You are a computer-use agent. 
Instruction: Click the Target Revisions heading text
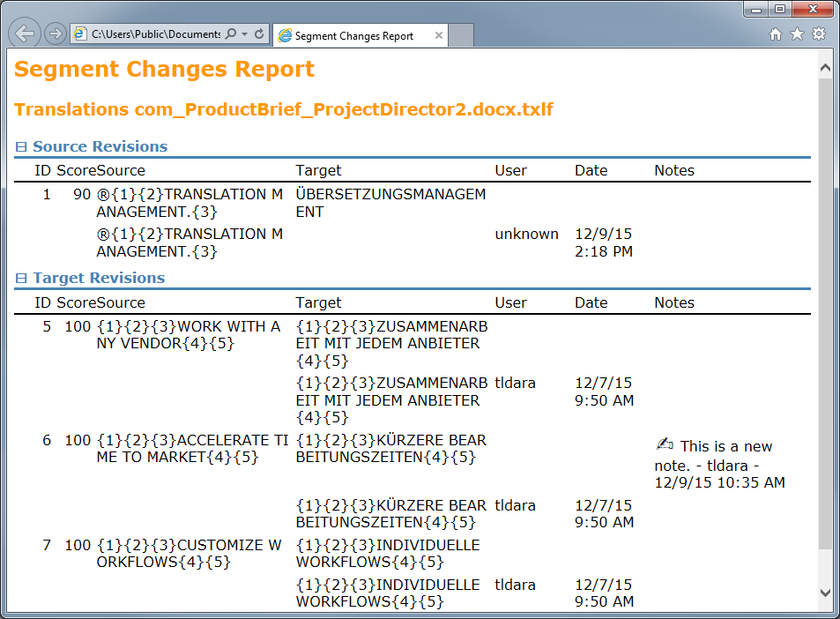(99, 279)
